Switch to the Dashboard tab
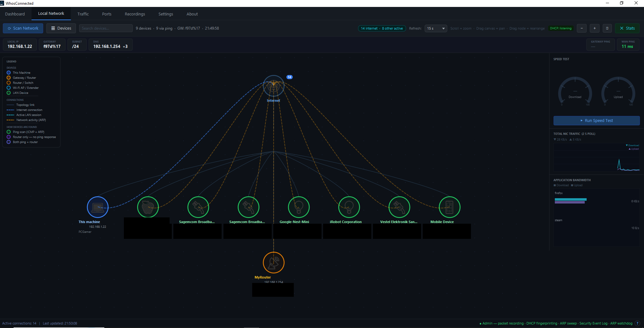The width and height of the screenshot is (644, 328). click(x=15, y=14)
